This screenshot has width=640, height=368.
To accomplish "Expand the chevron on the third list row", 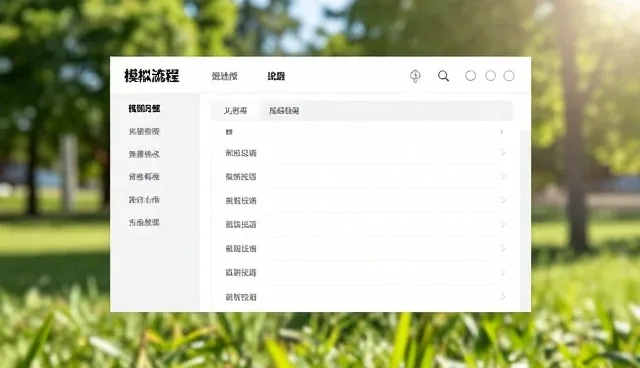I will tap(503, 176).
